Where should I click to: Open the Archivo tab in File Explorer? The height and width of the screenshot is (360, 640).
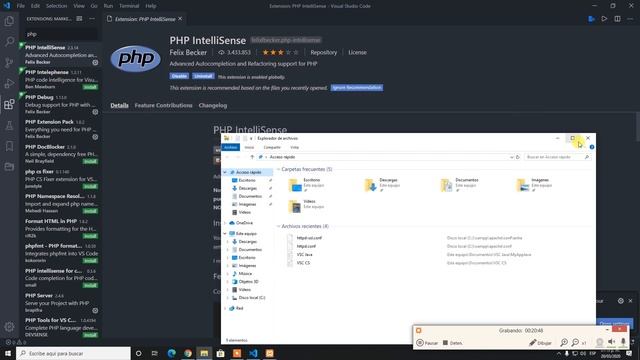(x=231, y=147)
